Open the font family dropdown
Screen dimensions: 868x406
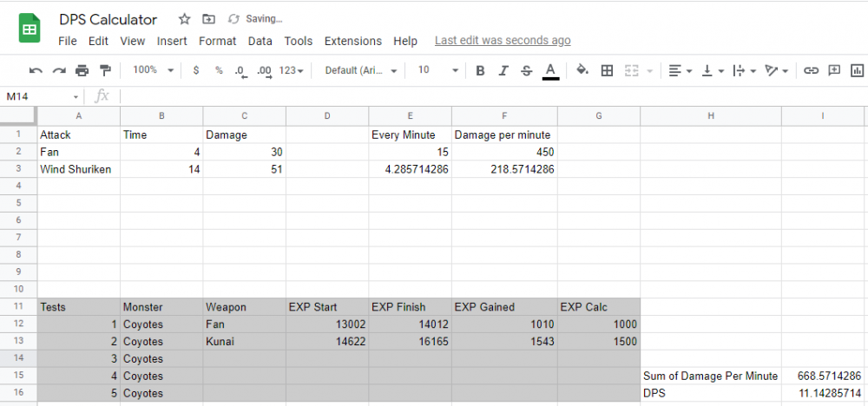click(x=361, y=70)
